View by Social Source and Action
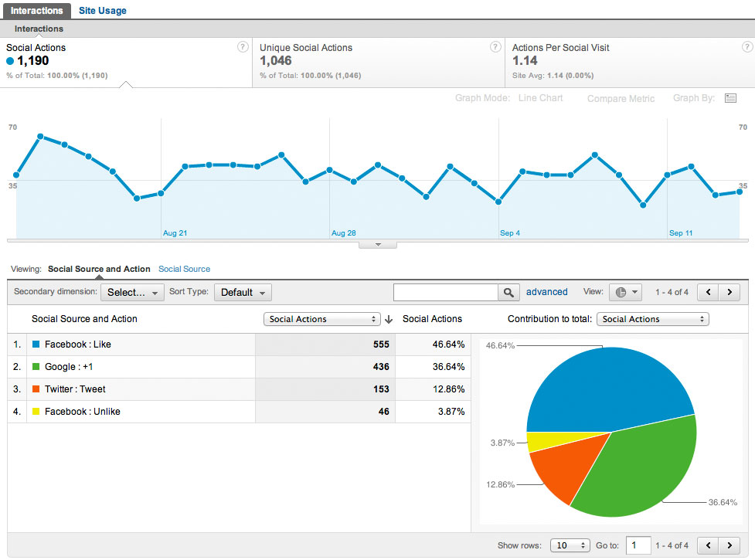755x560 pixels. click(99, 269)
